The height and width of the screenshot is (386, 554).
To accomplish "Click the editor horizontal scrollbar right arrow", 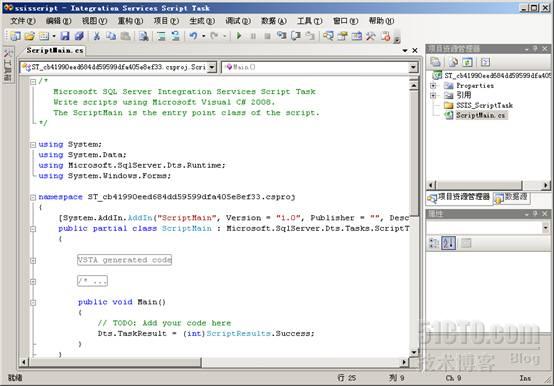I will coord(404,362).
